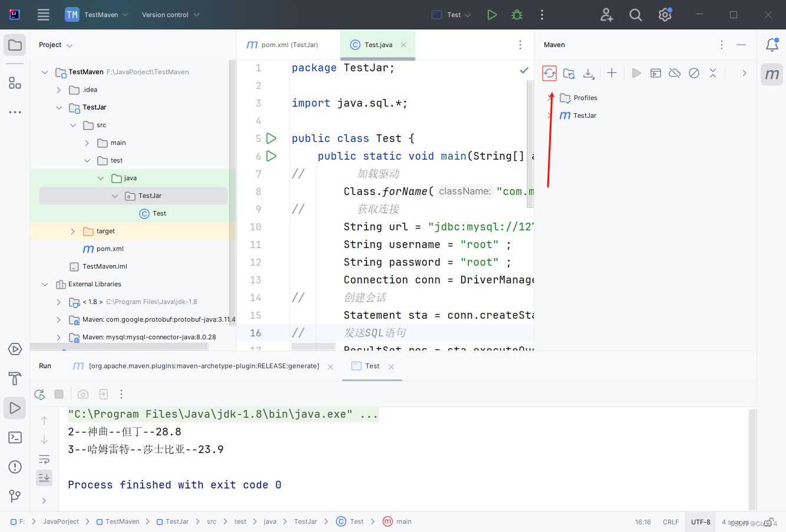786x532 pixels.
Task: Execute Maven goal icon
Action: pyautogui.click(x=655, y=73)
